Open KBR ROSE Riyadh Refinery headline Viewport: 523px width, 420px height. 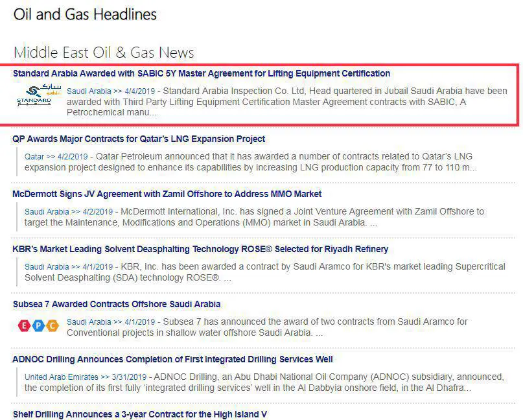point(200,250)
